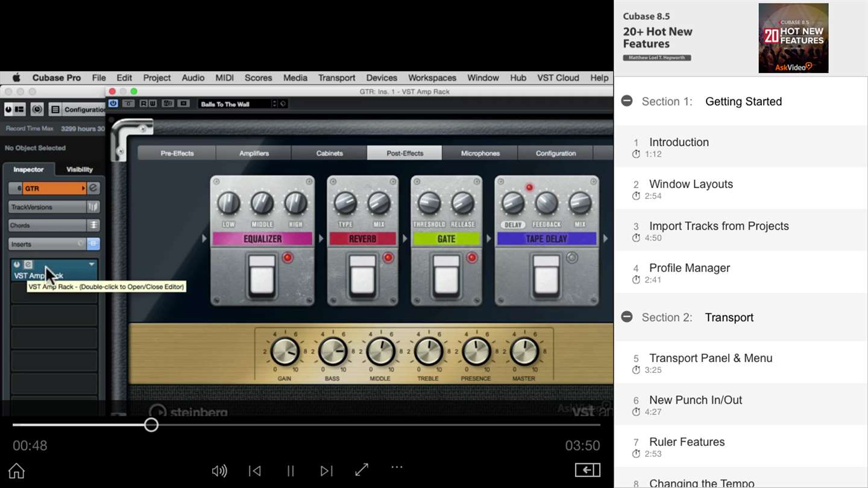Open the Window Layouts lesson
The width and height of the screenshot is (868, 488).
point(741,189)
